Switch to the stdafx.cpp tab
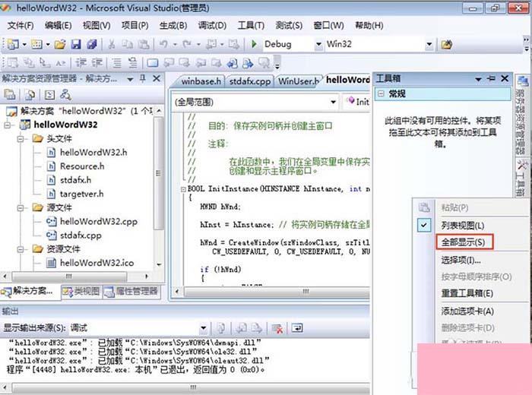 click(x=250, y=81)
